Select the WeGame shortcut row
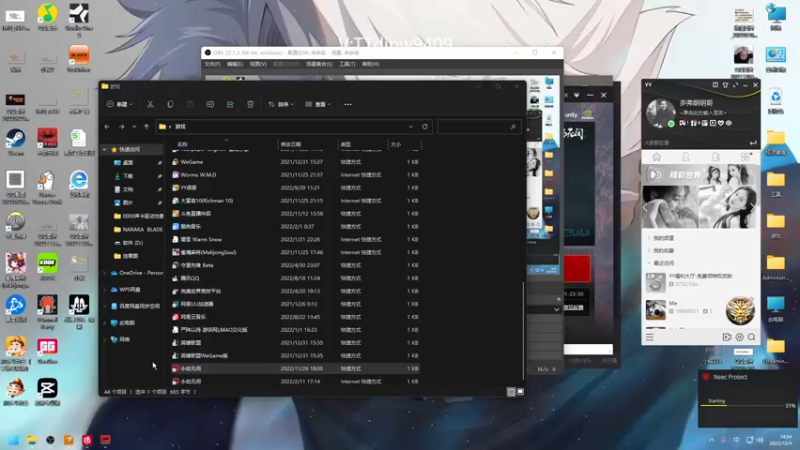Screen dimensions: 800x450 [x=295, y=162]
